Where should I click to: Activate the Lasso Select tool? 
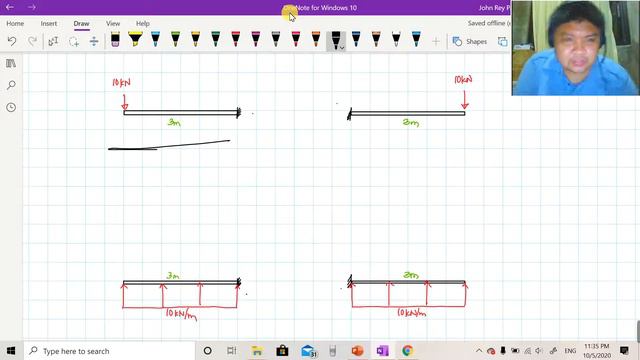tap(74, 41)
